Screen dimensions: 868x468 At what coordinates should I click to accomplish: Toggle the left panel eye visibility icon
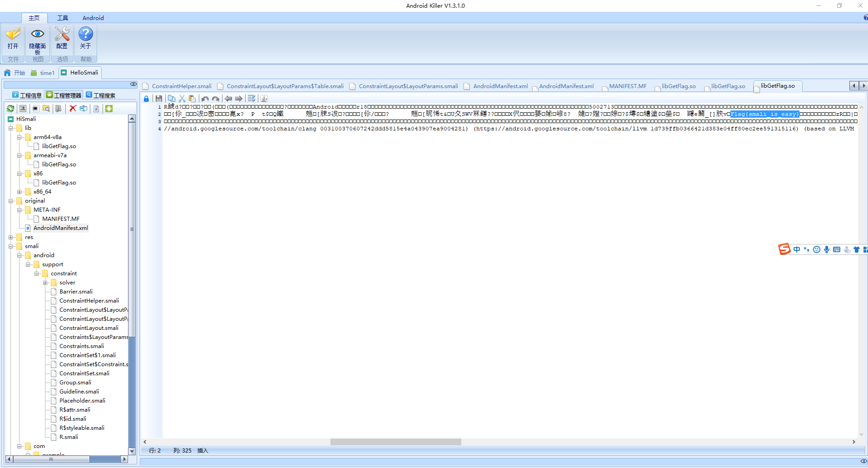133,84
